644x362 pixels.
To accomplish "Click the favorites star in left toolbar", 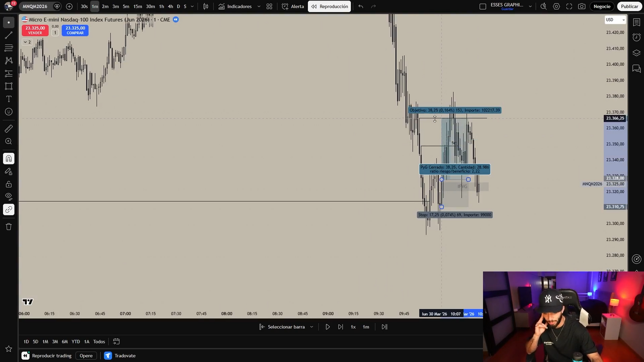I will tap(8, 349).
